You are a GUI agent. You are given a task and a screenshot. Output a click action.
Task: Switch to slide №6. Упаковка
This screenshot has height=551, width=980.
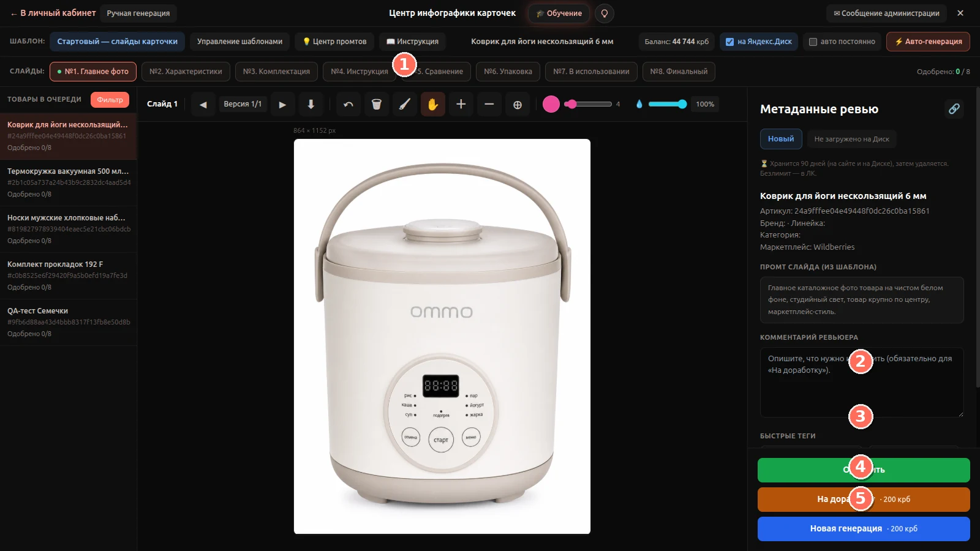pyautogui.click(x=508, y=72)
